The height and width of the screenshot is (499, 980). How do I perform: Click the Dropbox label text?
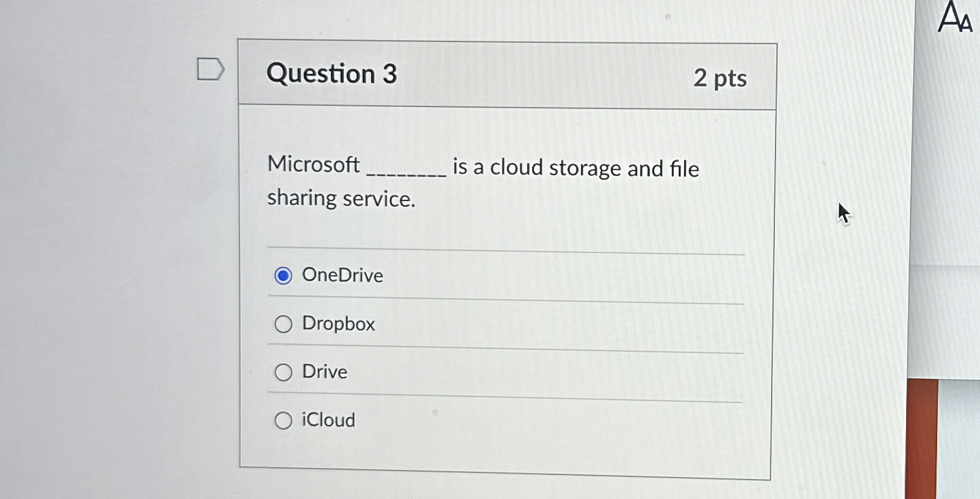coord(338,323)
